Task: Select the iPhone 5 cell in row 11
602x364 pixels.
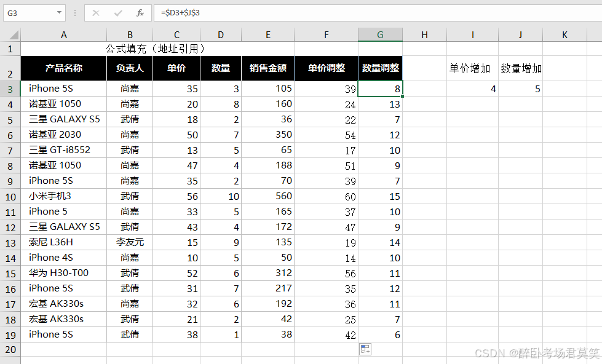Action: click(x=64, y=212)
